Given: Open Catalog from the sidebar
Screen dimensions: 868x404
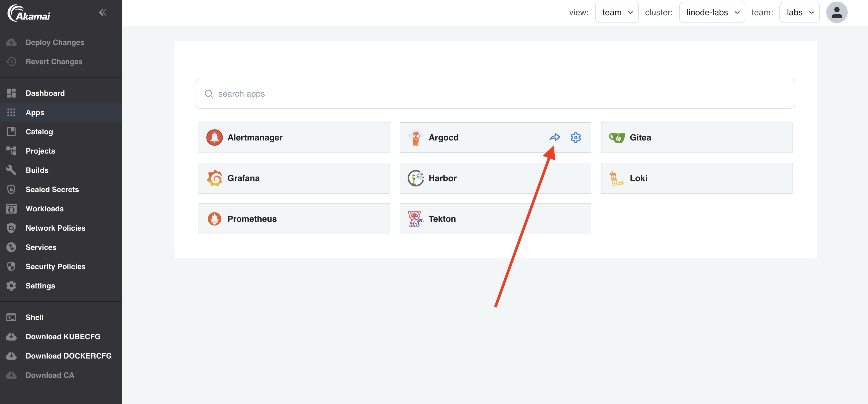Looking at the screenshot, I should [61, 132].
